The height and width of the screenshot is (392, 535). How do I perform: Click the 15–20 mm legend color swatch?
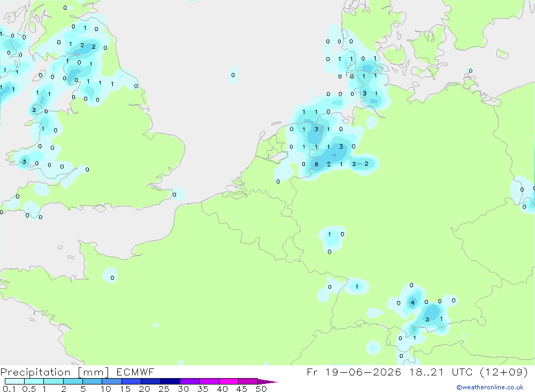132,381
